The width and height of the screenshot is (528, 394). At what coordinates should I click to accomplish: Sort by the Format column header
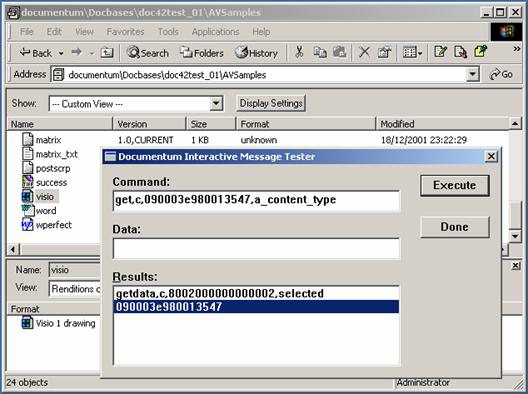[306, 124]
